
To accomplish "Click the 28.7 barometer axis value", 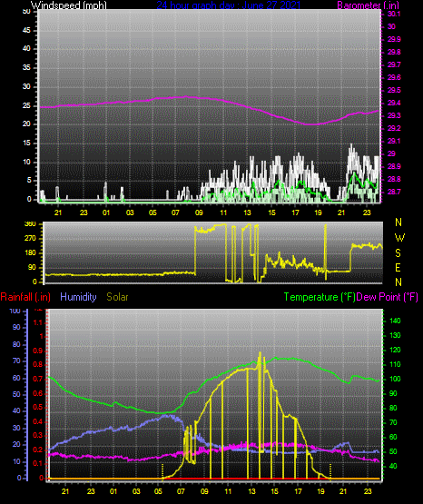I will 394,192.
